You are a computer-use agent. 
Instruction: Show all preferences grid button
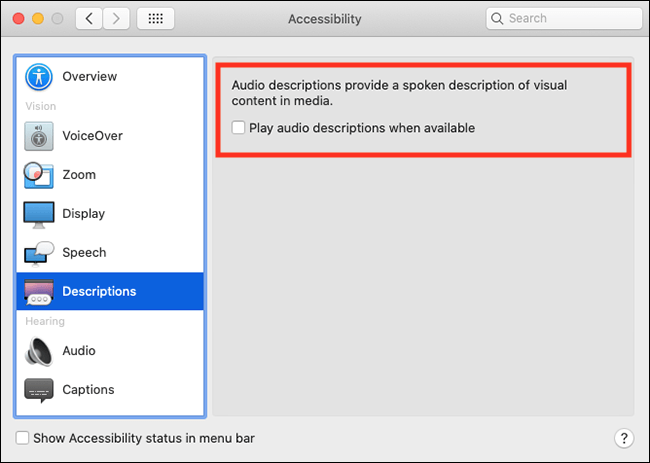pyautogui.click(x=156, y=19)
